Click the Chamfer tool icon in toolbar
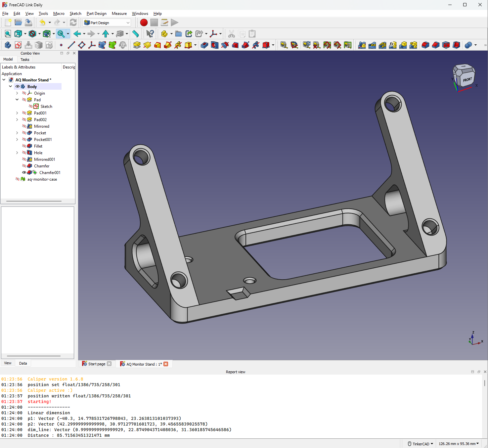 point(436,45)
